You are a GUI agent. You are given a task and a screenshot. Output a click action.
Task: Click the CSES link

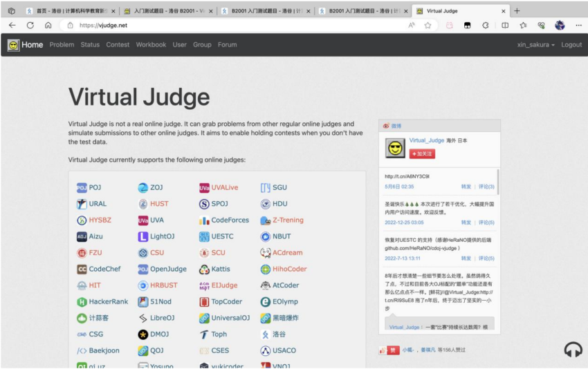tap(220, 350)
